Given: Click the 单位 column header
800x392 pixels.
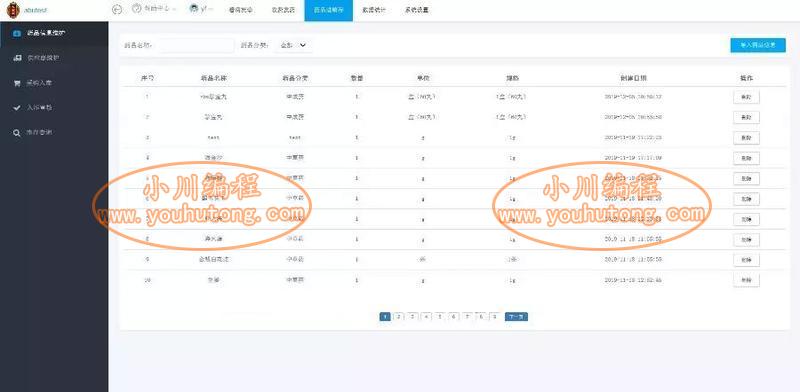Looking at the screenshot, I should [x=422, y=78].
